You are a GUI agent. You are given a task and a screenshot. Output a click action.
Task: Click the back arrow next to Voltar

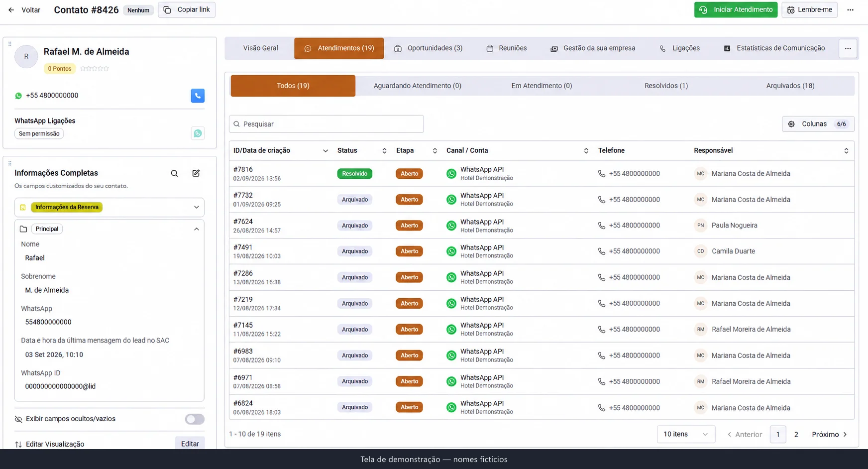point(11,10)
